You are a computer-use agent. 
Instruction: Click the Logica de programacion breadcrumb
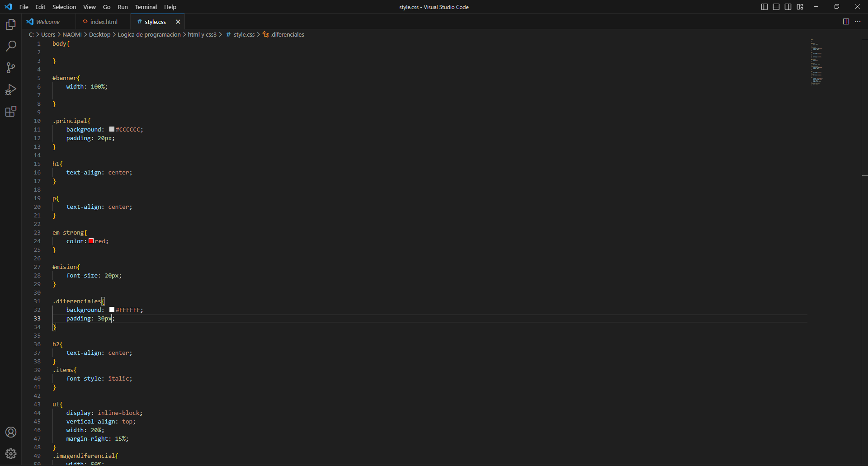[x=149, y=34]
